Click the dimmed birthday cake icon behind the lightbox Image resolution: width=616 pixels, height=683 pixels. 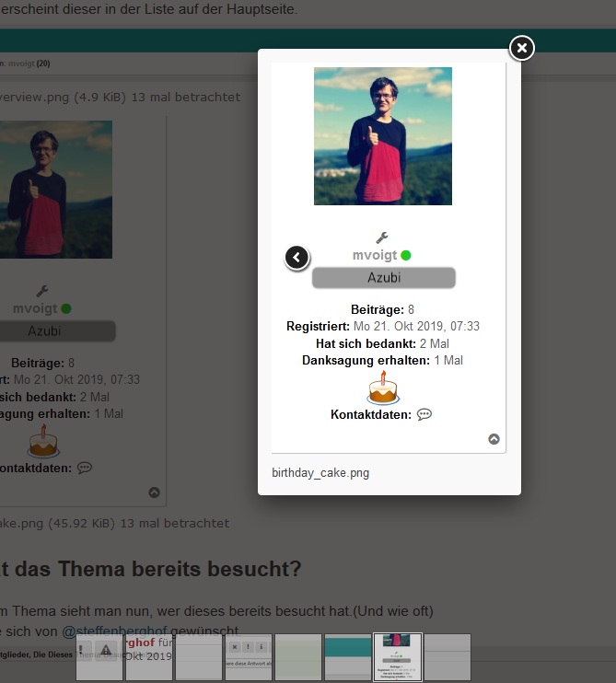42,442
